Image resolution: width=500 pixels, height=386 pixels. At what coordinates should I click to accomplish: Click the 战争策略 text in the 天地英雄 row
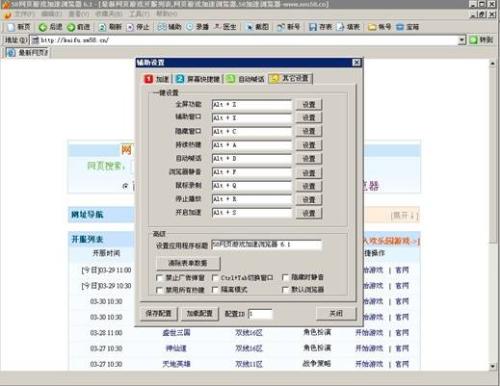click(317, 364)
